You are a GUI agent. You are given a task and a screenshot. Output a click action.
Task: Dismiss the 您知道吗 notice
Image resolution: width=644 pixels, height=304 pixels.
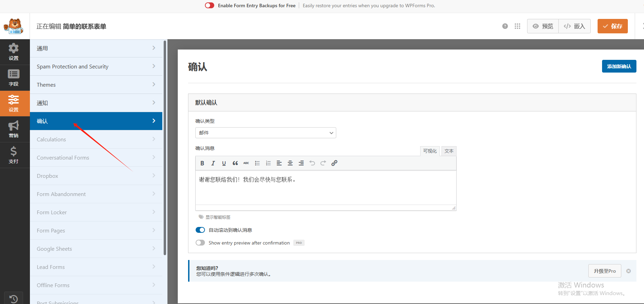(629, 271)
